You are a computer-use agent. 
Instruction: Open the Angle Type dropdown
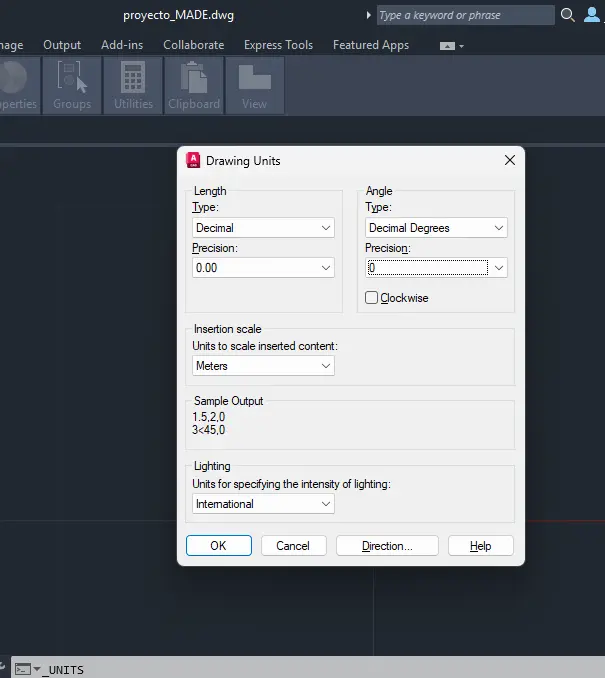[436, 227]
